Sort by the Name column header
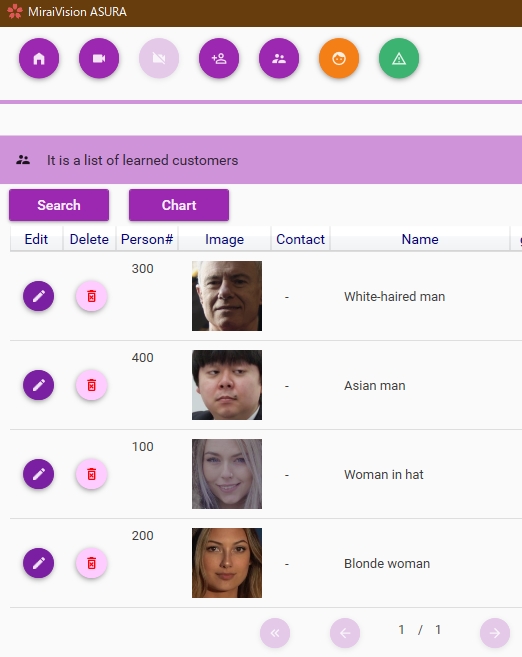This screenshot has height=657, width=522. (x=420, y=239)
